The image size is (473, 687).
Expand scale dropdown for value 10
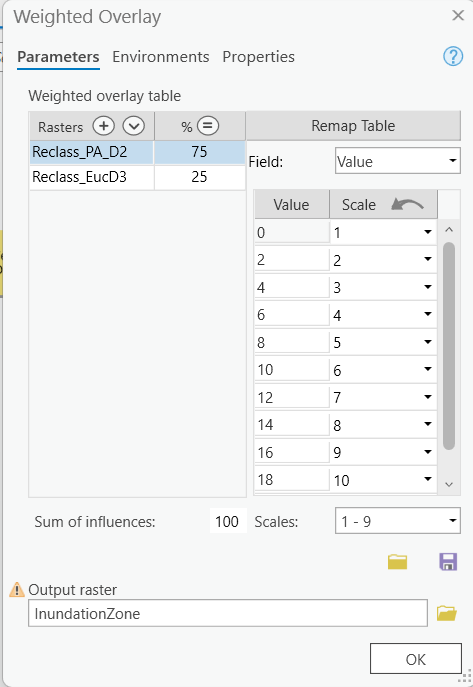click(428, 369)
